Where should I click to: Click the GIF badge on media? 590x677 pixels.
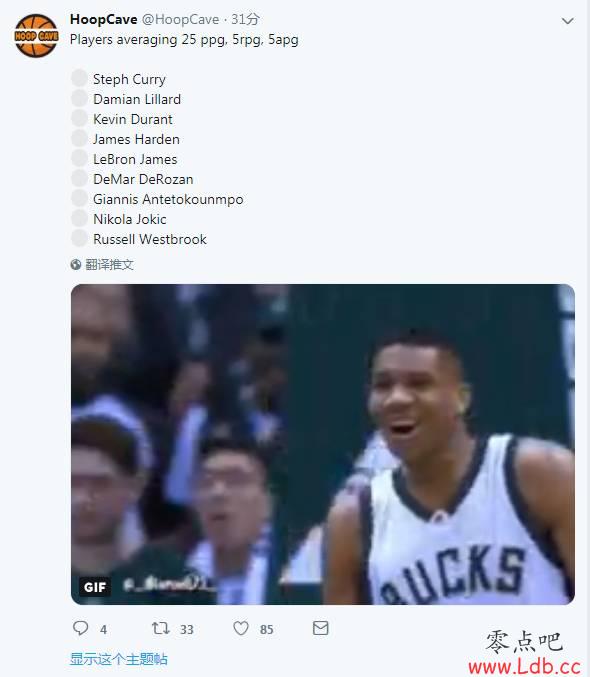(x=95, y=587)
